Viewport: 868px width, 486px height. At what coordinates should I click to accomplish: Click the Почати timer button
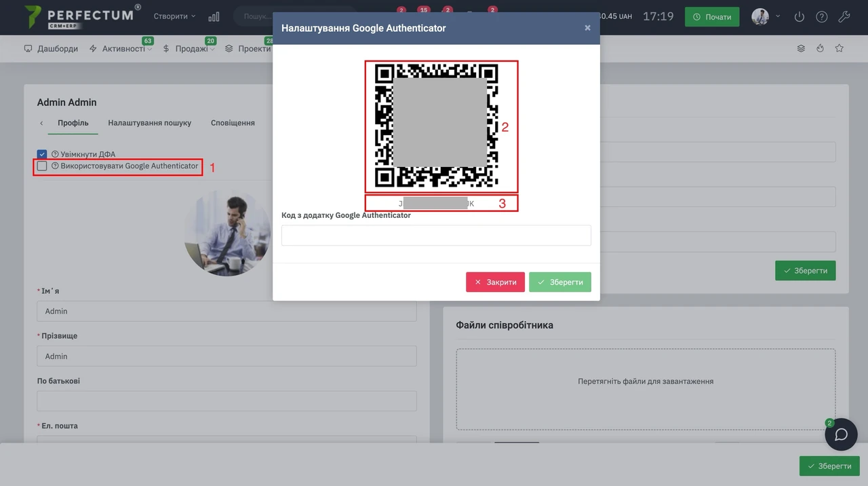click(x=712, y=16)
